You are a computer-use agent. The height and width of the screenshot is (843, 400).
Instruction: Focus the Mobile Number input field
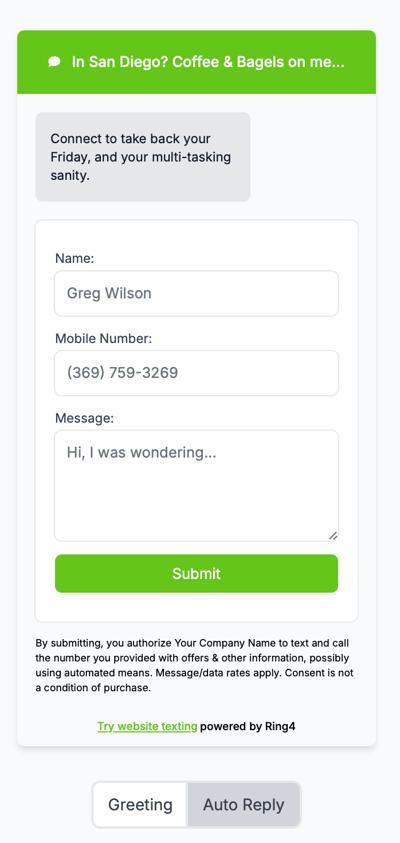point(196,373)
